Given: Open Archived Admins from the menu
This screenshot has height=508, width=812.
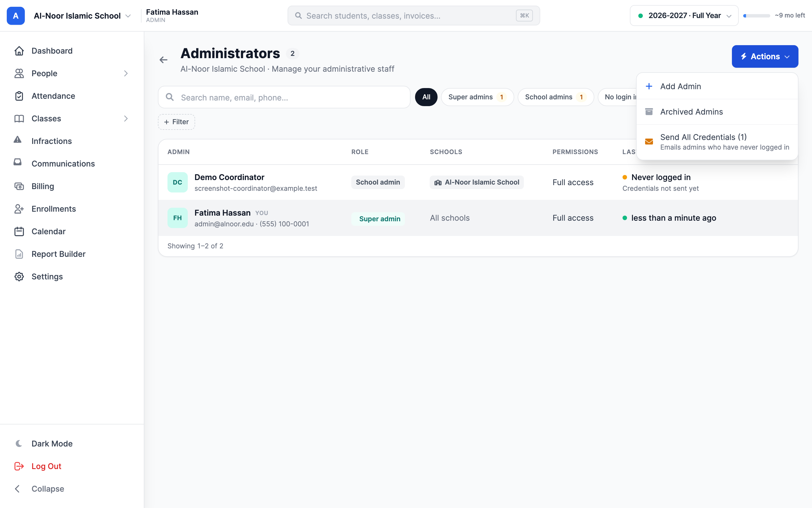Looking at the screenshot, I should [x=717, y=112].
